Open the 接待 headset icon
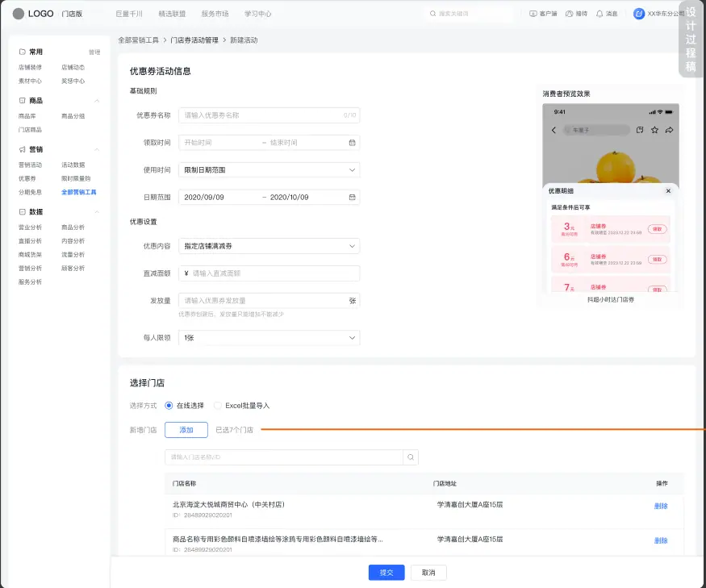 [569, 14]
